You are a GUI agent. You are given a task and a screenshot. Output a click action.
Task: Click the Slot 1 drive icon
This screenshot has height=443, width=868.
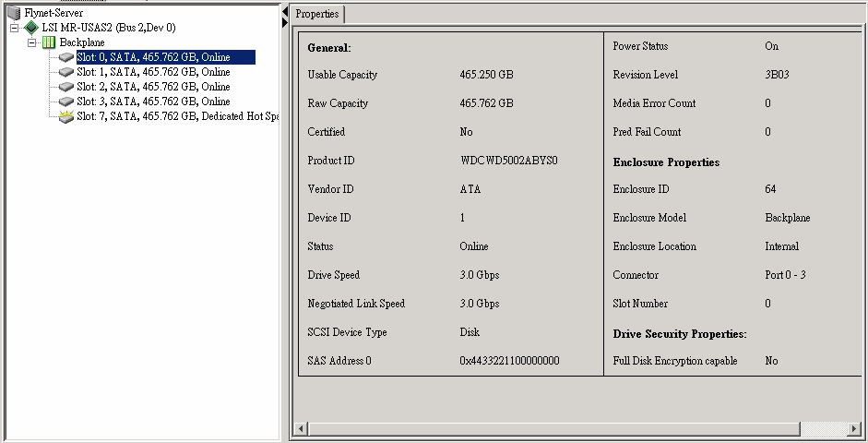point(66,72)
